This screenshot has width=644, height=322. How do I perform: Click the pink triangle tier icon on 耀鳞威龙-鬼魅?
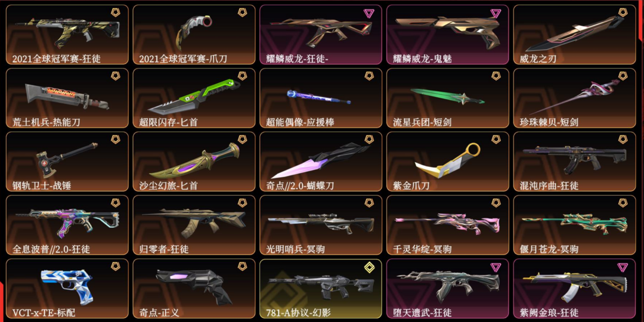[496, 13]
